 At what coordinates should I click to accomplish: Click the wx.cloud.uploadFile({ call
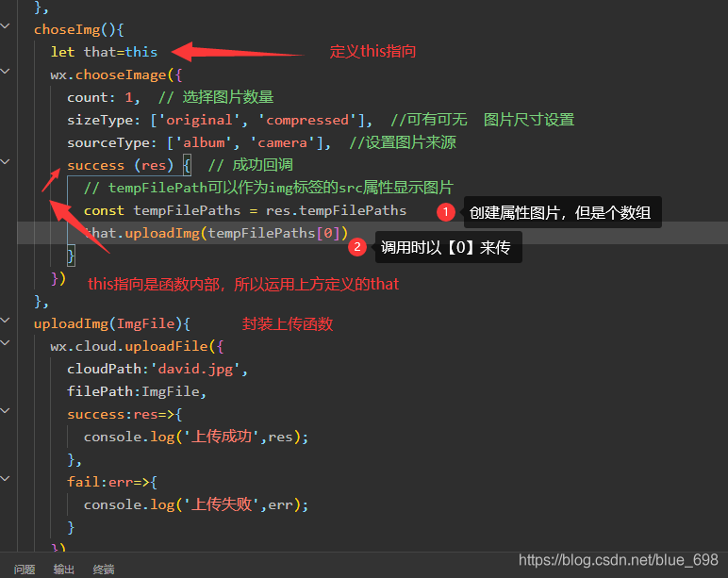[137, 346]
